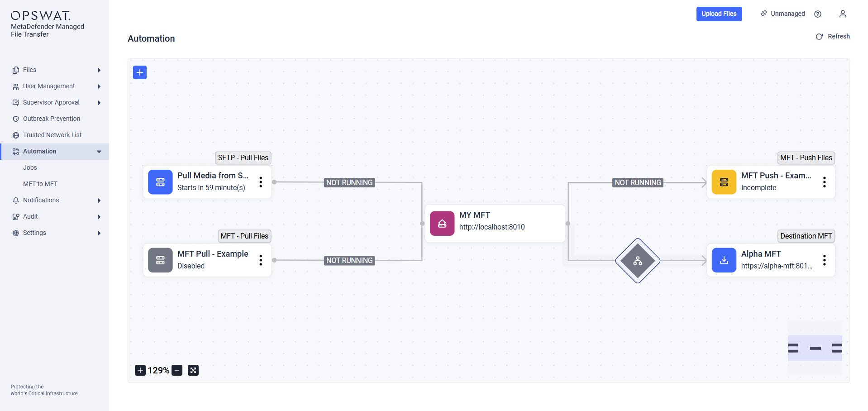Zoom in with the plus button
This screenshot has width=868, height=411.
pyautogui.click(x=140, y=370)
